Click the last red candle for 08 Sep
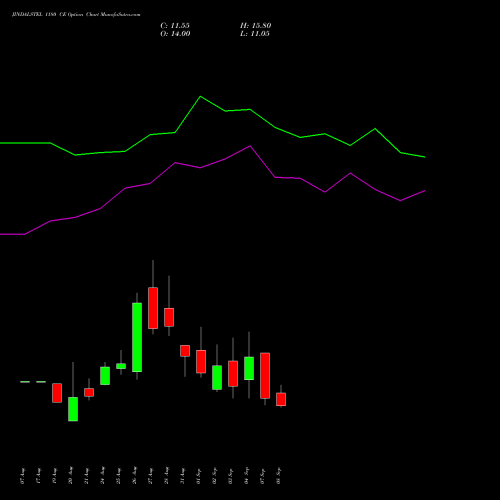The image size is (500, 500). [x=281, y=399]
